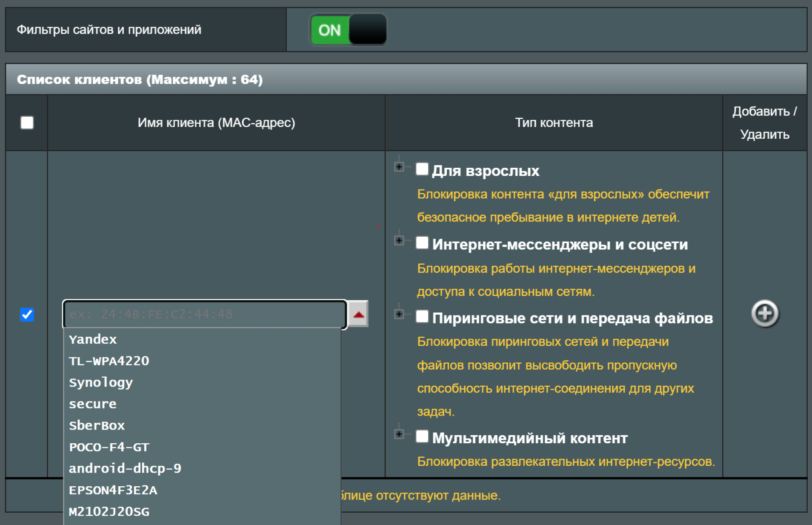Viewport: 812px width, 525px height.
Task: Collapse the client list dropdown arrow
Action: coord(358,314)
